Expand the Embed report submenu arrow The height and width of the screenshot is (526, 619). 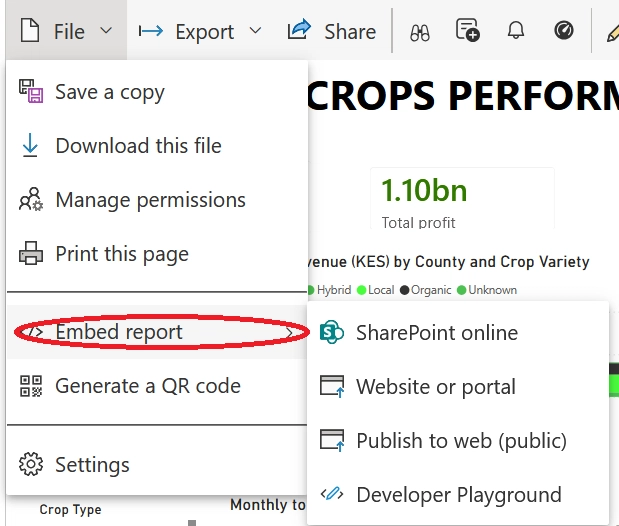tap(290, 332)
